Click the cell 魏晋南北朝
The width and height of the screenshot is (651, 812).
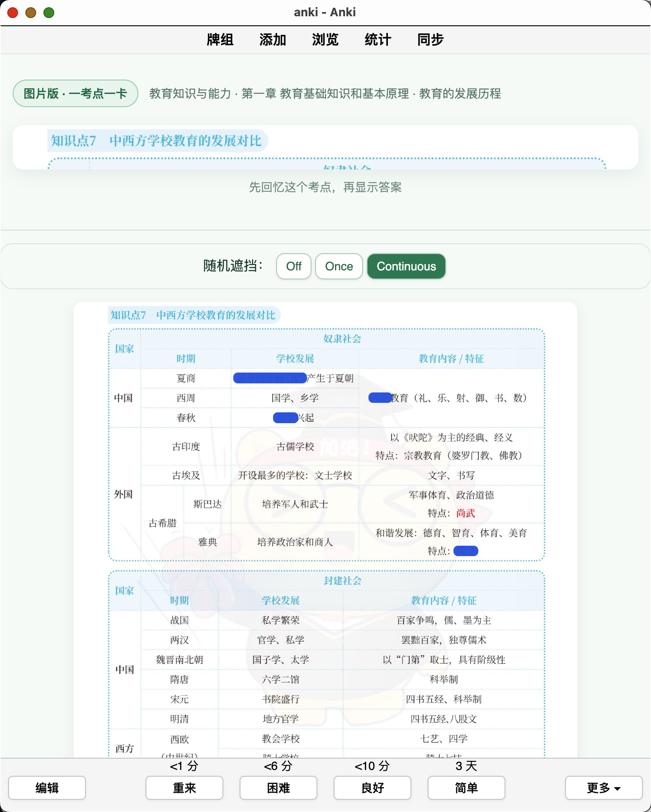(179, 660)
